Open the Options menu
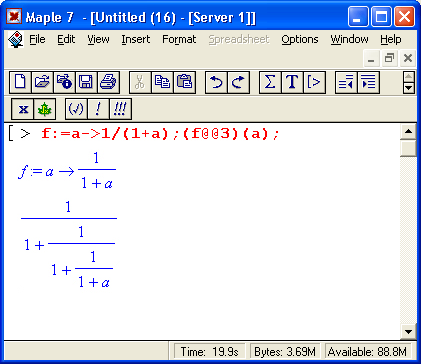 [x=300, y=39]
